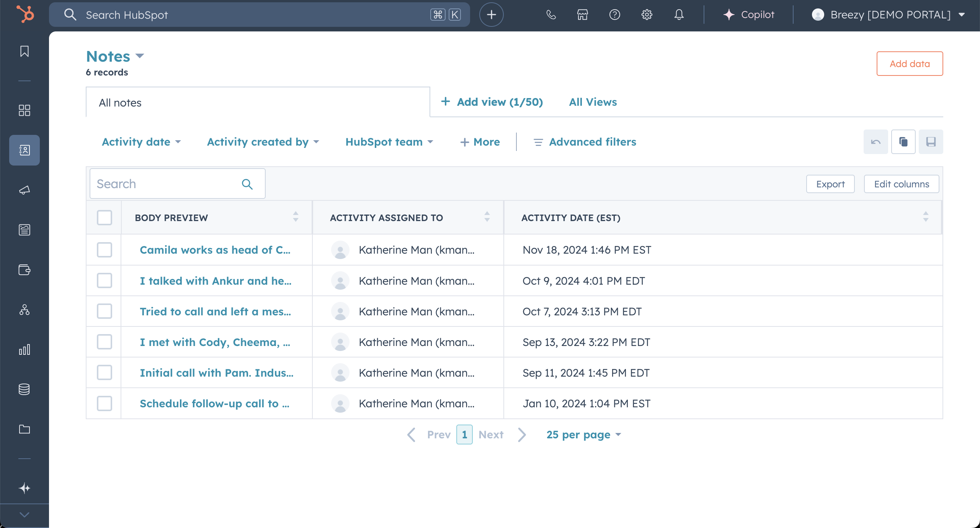Open the 25 per page dropdown
The image size is (980, 528).
pos(584,435)
